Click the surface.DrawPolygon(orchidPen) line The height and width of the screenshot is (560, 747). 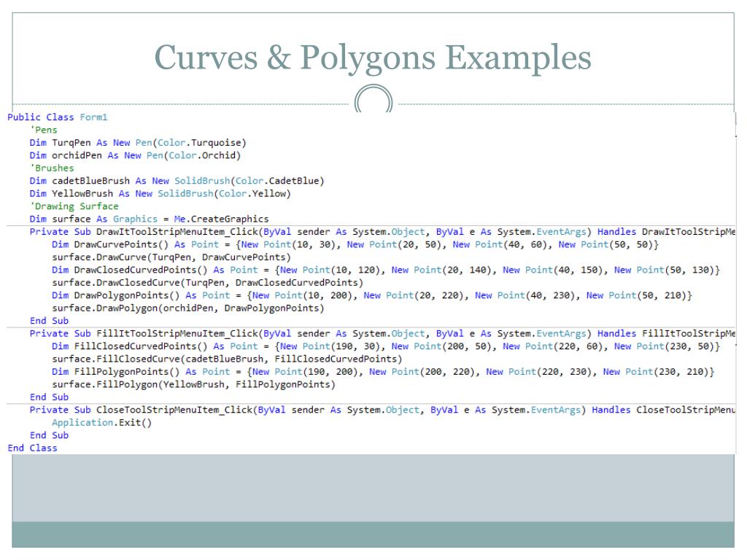[x=188, y=308]
